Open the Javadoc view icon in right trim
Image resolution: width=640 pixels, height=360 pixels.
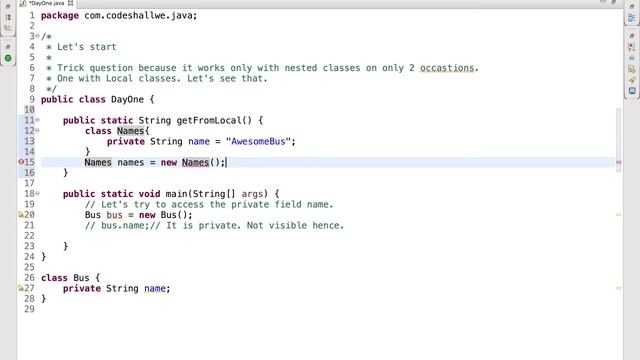click(632, 58)
